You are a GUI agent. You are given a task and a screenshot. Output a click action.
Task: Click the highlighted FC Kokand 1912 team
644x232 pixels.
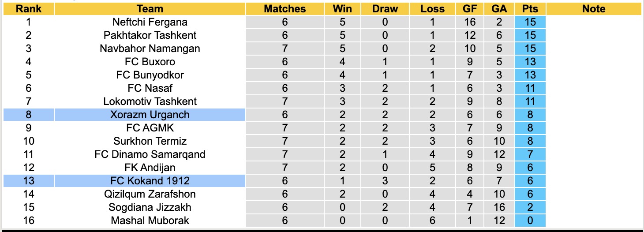coord(150,181)
